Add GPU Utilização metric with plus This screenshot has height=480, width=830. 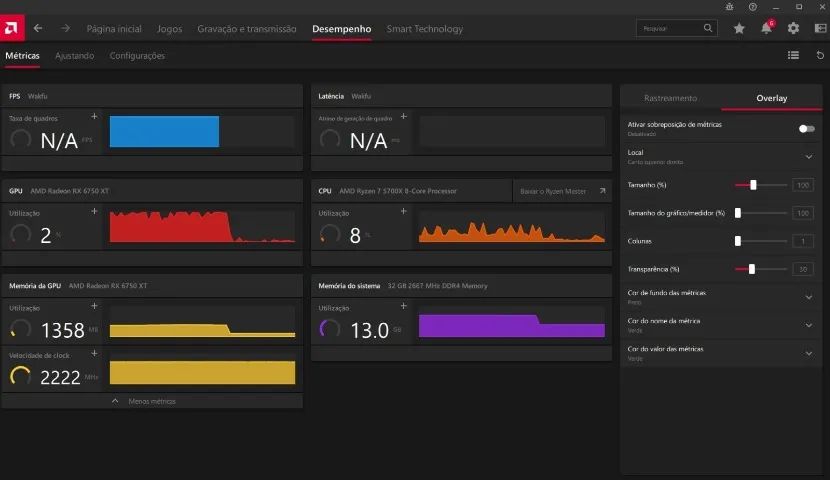coord(94,211)
